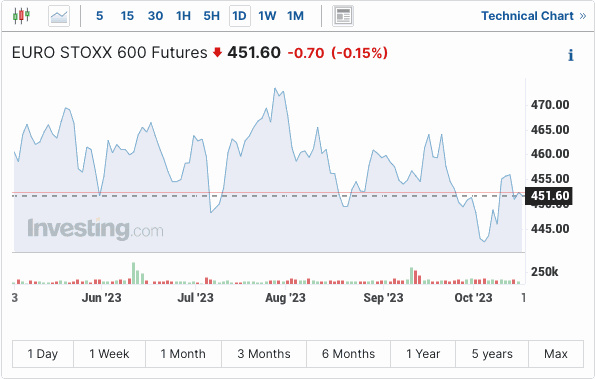Click the 451.60 price badge on axis

pyautogui.click(x=549, y=196)
